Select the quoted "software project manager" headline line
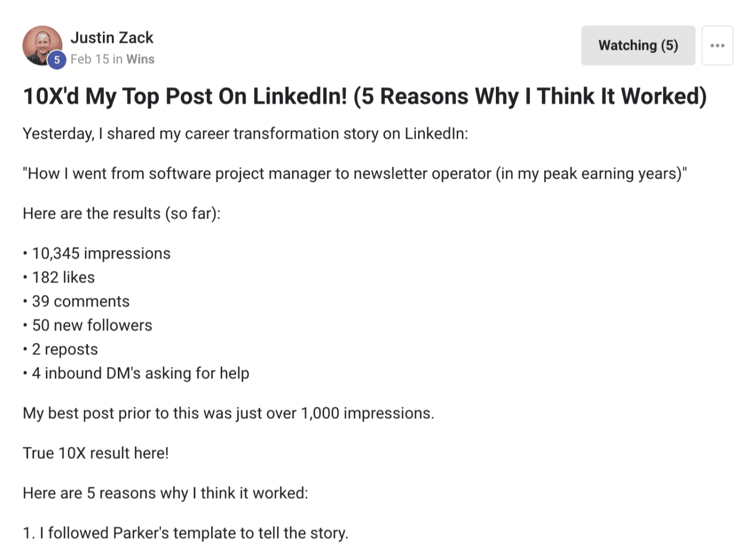Image resolution: width=756 pixels, height=555 pixels. point(355,173)
